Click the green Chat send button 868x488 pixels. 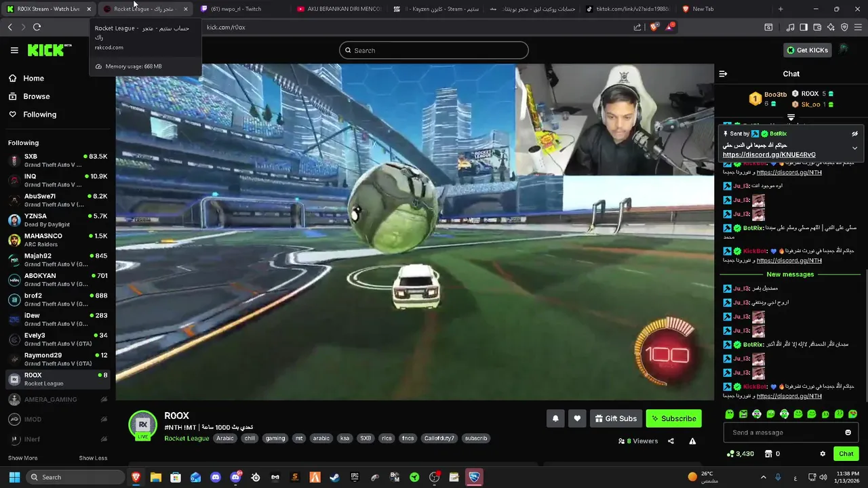846,454
